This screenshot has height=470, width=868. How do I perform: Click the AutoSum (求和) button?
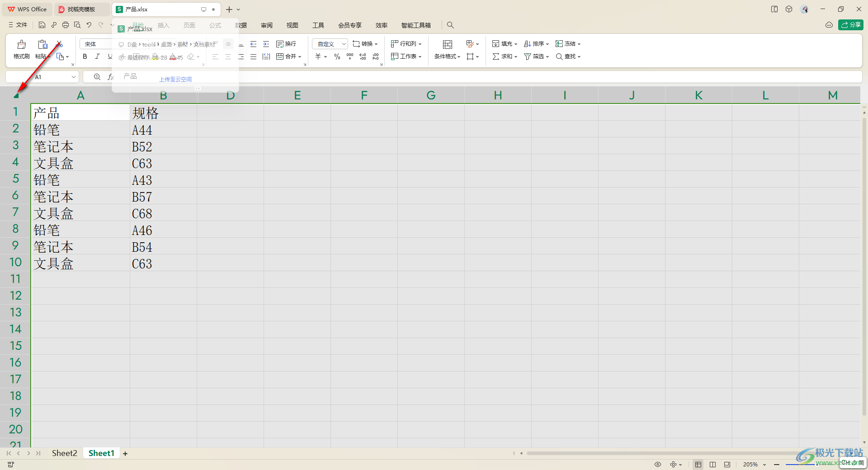coord(505,56)
